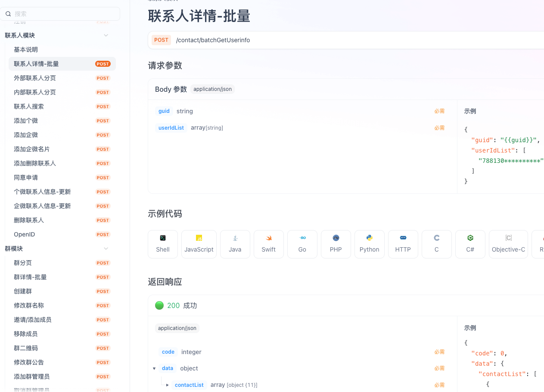The image size is (544, 392).
Task: Choose the Swift language example
Action: click(x=268, y=244)
